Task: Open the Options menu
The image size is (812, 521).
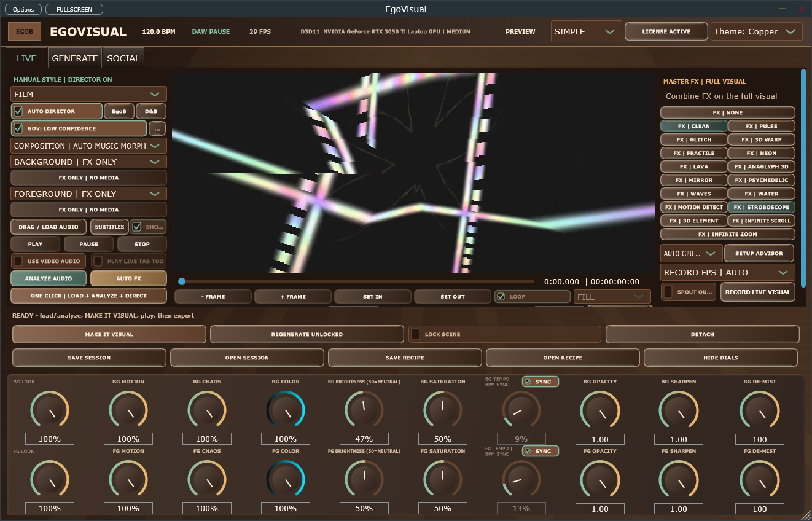Action: tap(23, 9)
